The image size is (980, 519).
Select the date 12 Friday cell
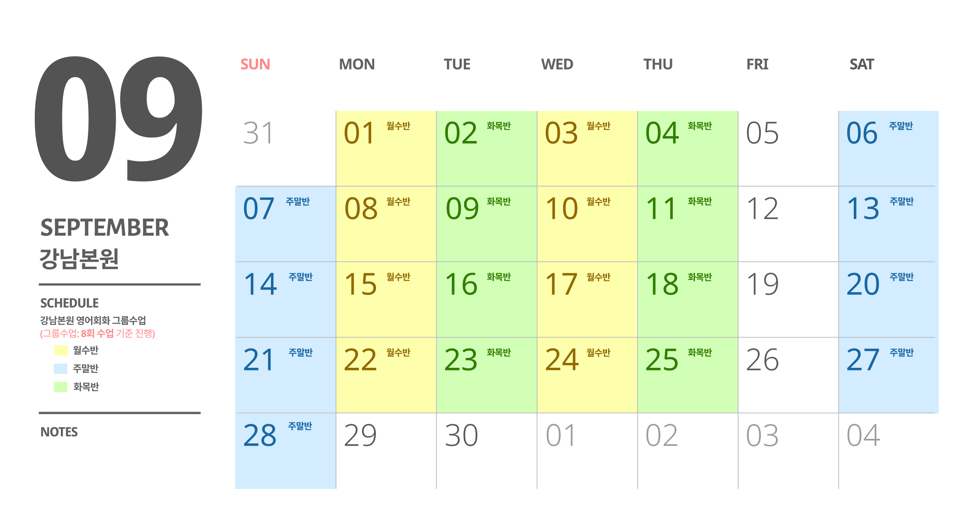(x=788, y=224)
